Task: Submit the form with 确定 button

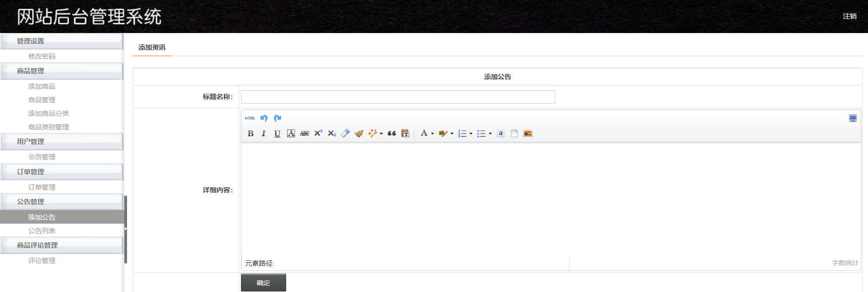Action: [264, 282]
